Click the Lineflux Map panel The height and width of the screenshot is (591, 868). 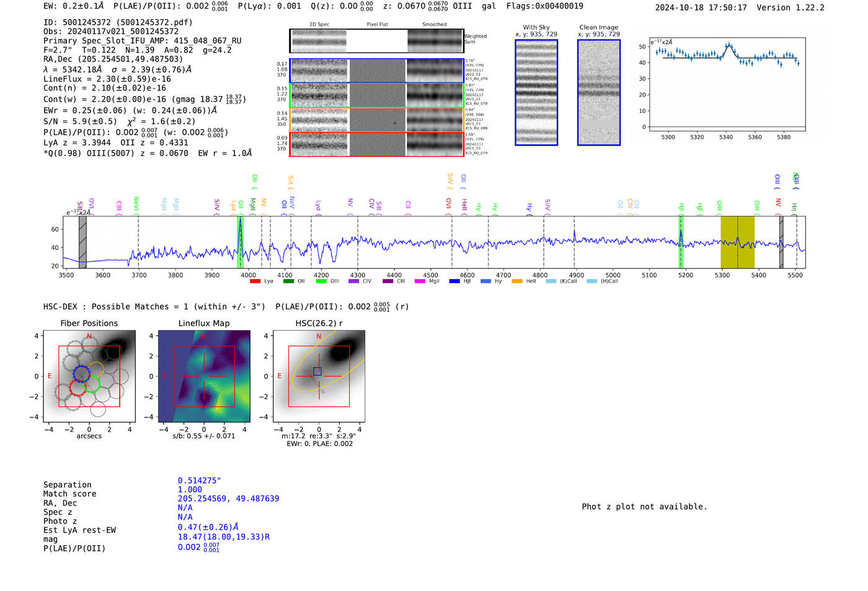(204, 376)
